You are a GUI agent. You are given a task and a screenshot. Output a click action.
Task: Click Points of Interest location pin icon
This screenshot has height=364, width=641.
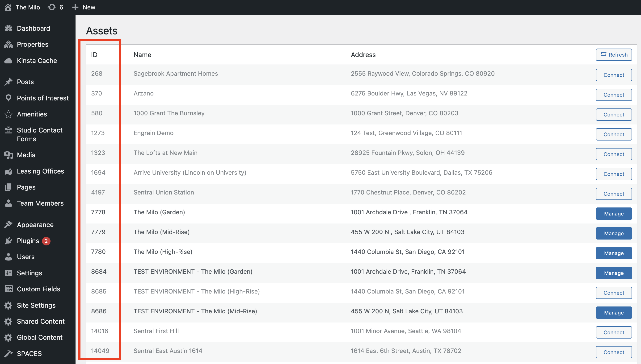point(8,98)
